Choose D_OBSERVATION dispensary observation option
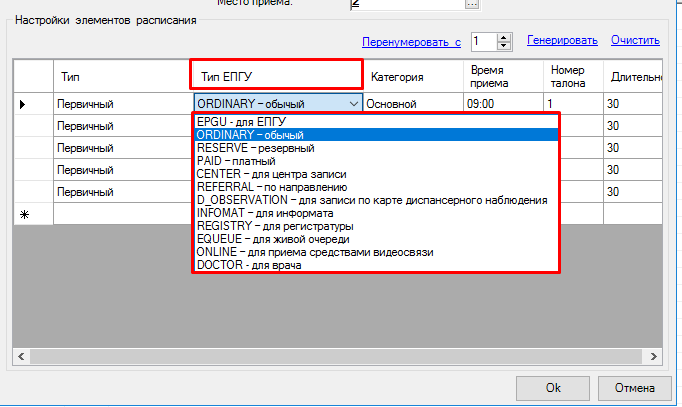This screenshot has height=407, width=682. pyautogui.click(x=372, y=200)
